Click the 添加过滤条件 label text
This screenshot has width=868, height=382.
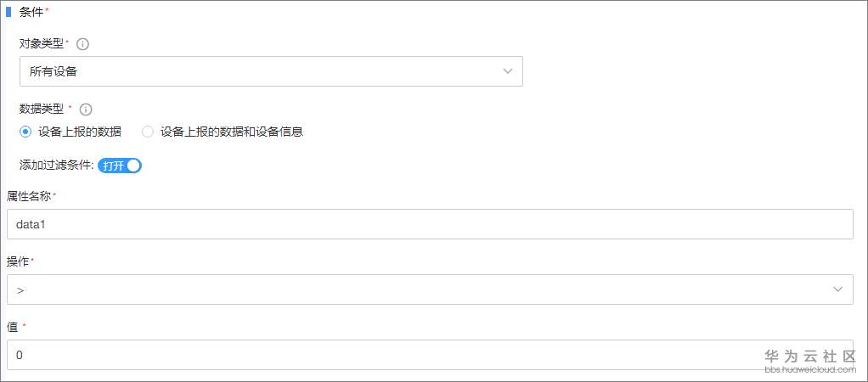pyautogui.click(x=56, y=166)
